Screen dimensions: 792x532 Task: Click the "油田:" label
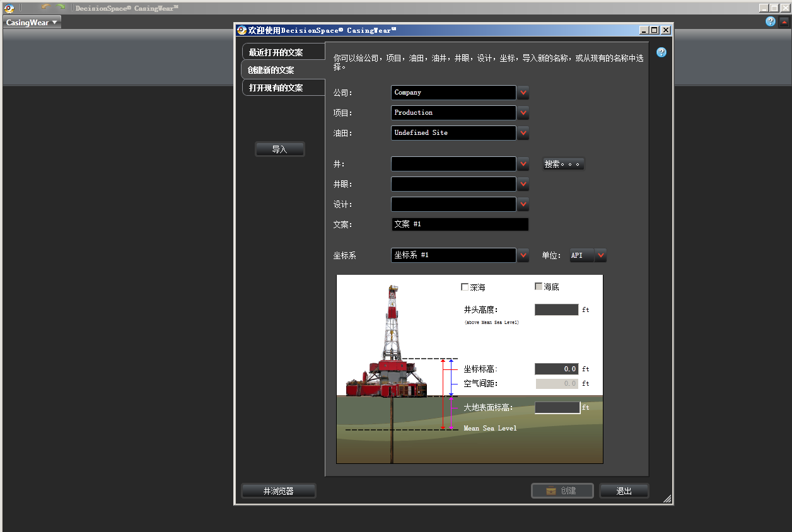(343, 133)
